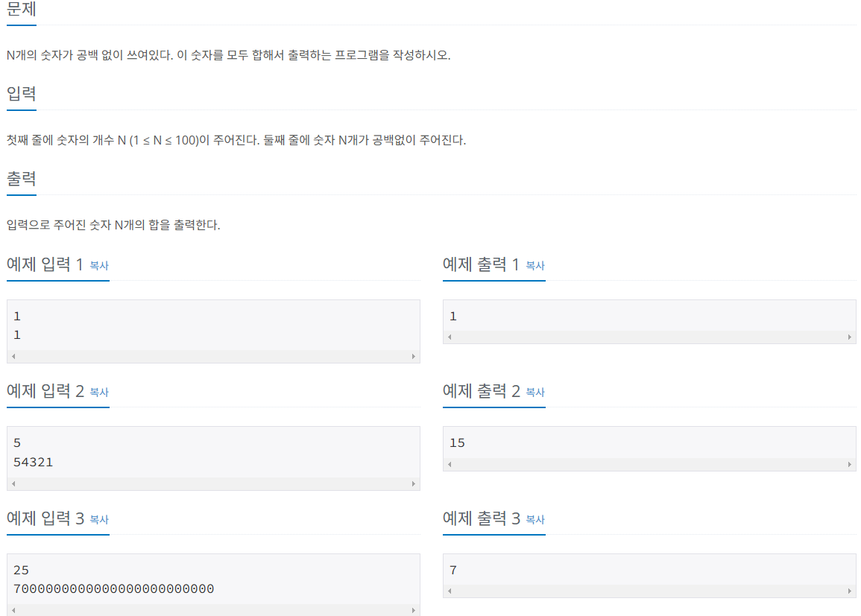Click left scroll arrow of sample input 1
The image size is (861, 616).
(13, 357)
